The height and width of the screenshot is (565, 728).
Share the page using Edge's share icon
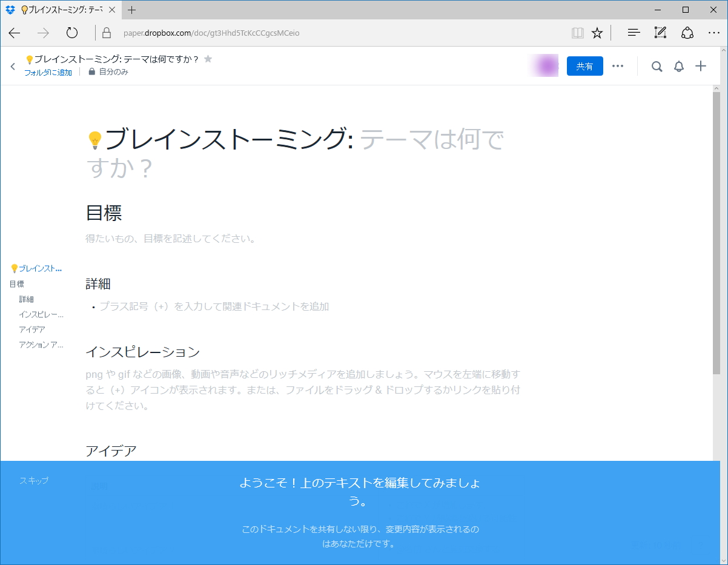coord(687,33)
